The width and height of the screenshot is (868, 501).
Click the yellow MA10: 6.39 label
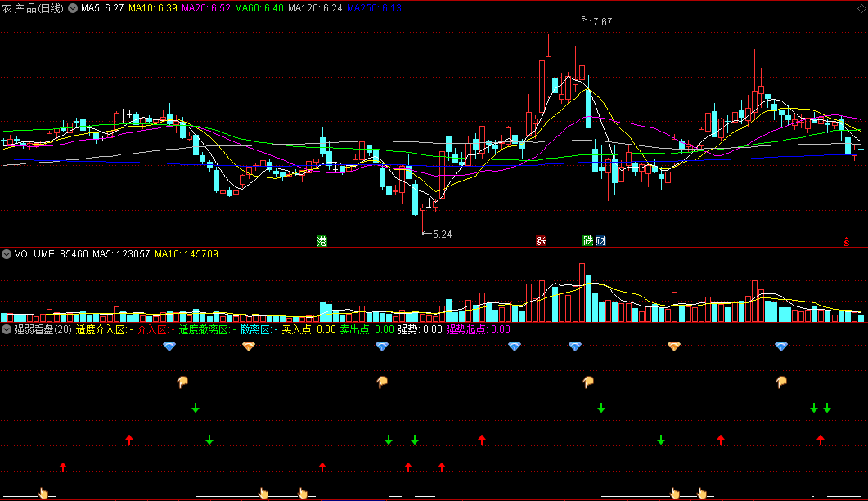pyautogui.click(x=153, y=8)
